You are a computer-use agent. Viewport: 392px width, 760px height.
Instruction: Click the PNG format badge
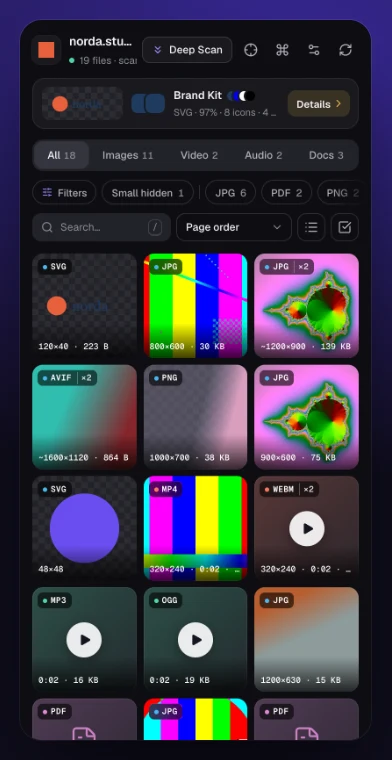[166, 378]
